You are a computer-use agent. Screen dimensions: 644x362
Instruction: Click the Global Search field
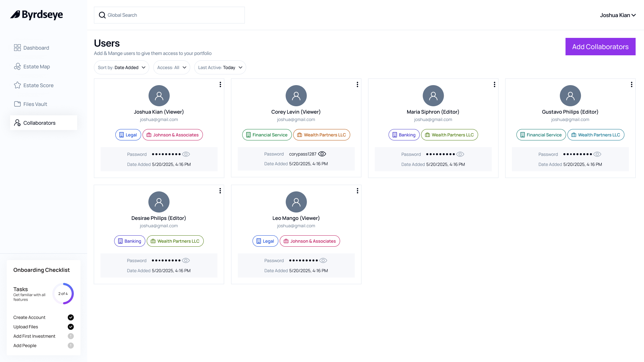169,15
